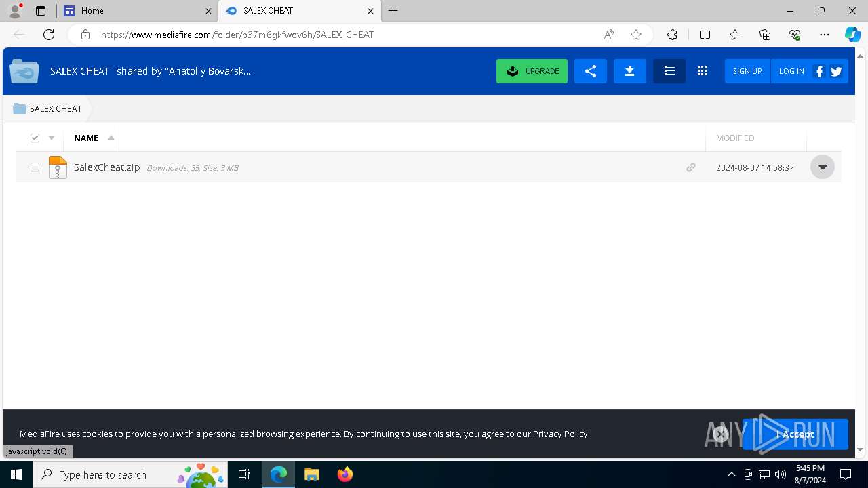
Task: Open the share folder button
Action: coord(590,71)
